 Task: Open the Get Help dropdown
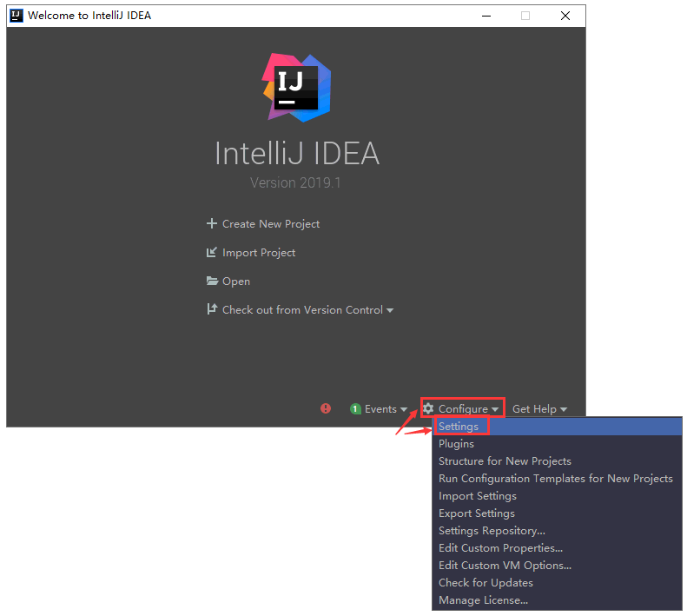539,409
